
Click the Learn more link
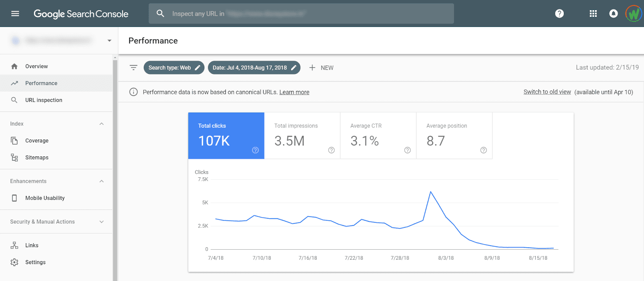point(294,92)
